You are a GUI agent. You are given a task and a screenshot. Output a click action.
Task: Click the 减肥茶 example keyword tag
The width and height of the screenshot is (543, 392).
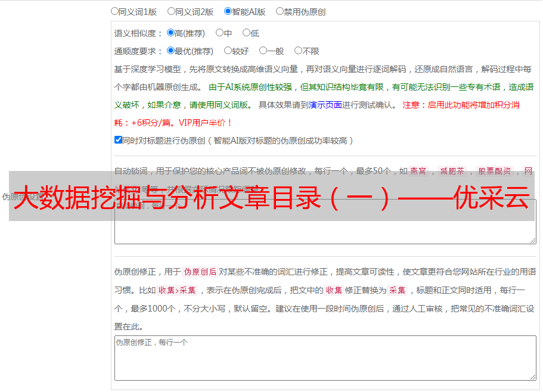click(x=452, y=171)
